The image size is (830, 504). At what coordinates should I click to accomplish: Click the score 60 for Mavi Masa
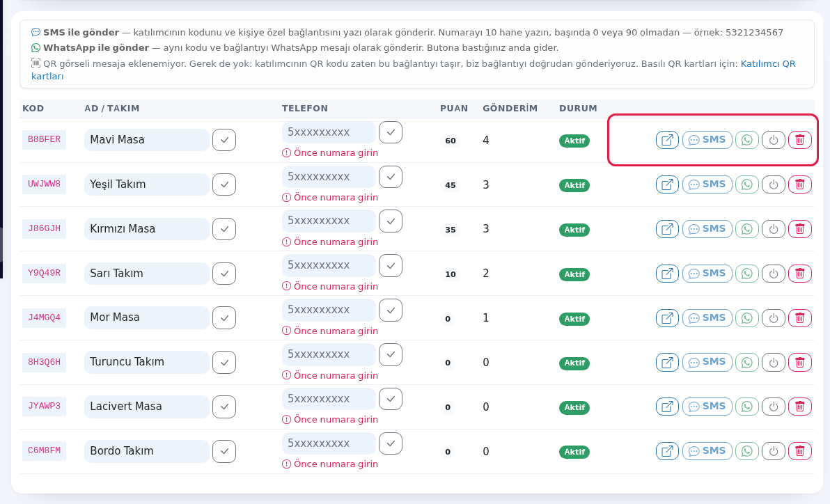[451, 141]
